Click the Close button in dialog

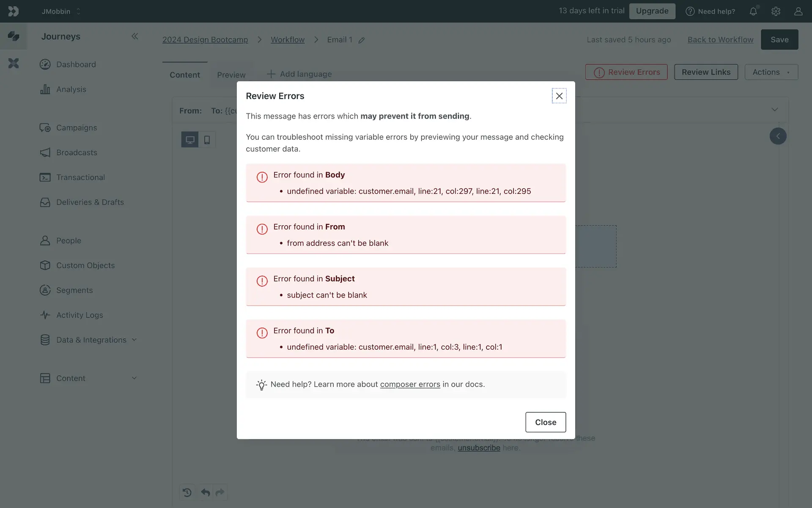(545, 422)
